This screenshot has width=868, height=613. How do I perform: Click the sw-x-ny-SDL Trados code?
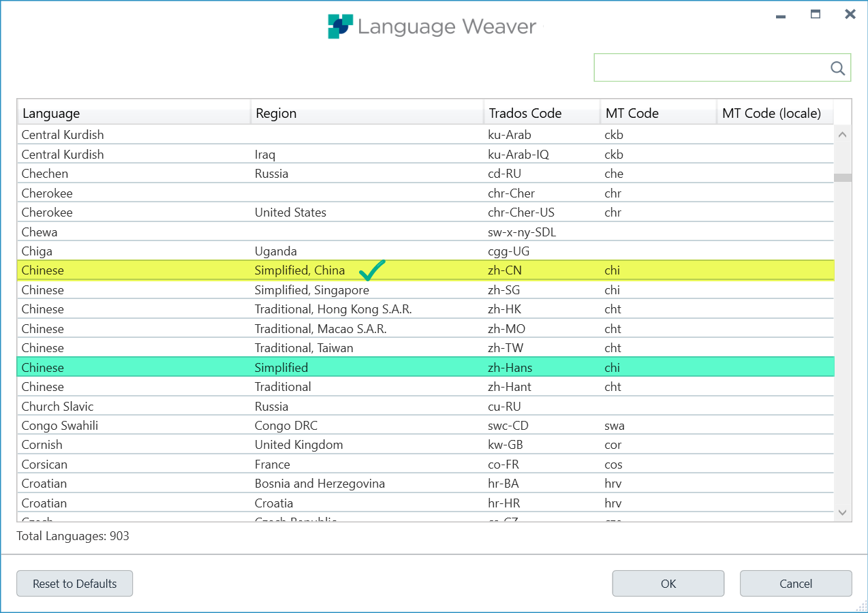coord(522,232)
